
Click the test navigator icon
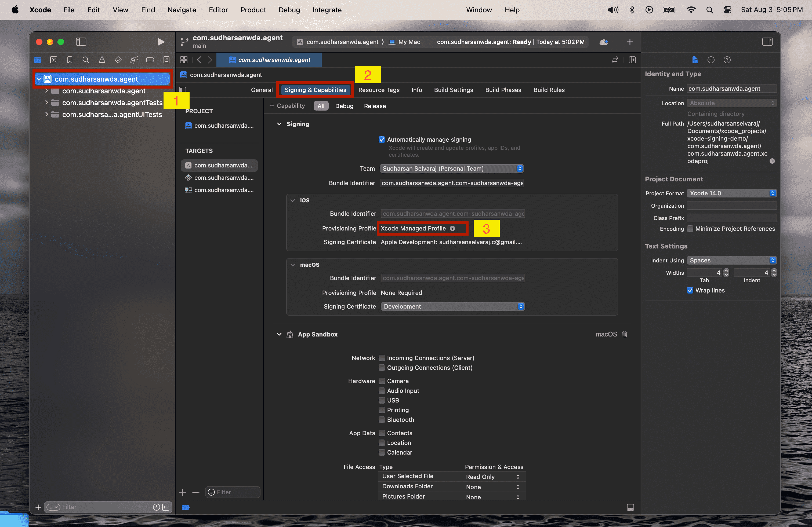point(118,60)
